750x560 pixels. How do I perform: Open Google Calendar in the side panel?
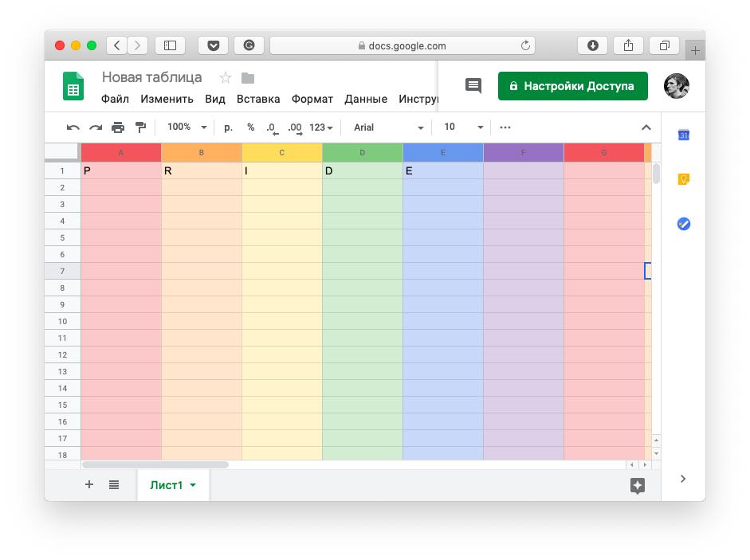(683, 135)
